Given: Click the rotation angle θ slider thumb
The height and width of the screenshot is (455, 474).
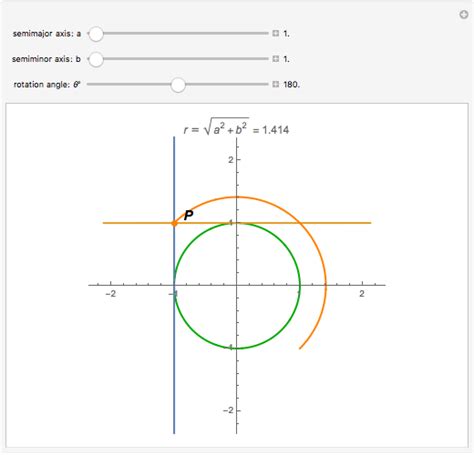Looking at the screenshot, I should [x=178, y=85].
